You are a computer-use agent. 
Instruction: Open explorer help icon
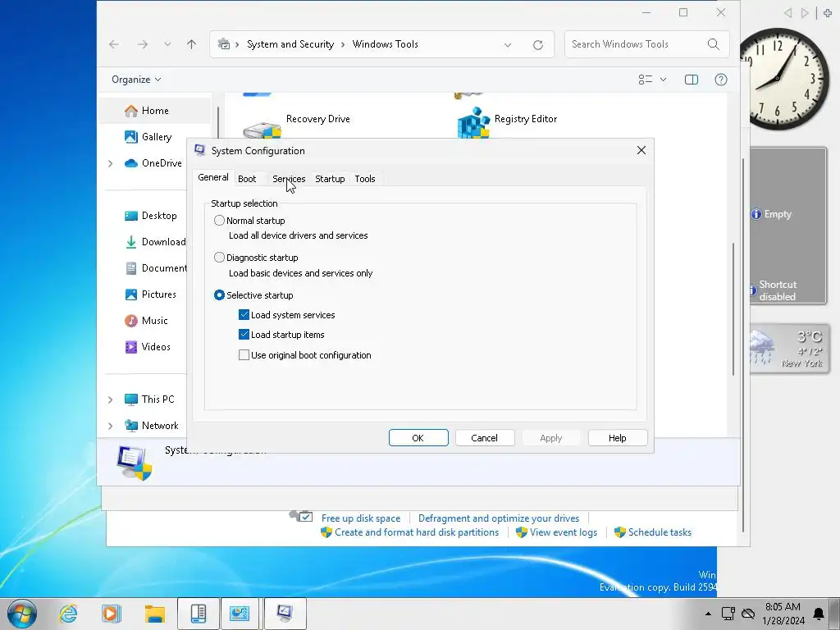[x=721, y=80]
